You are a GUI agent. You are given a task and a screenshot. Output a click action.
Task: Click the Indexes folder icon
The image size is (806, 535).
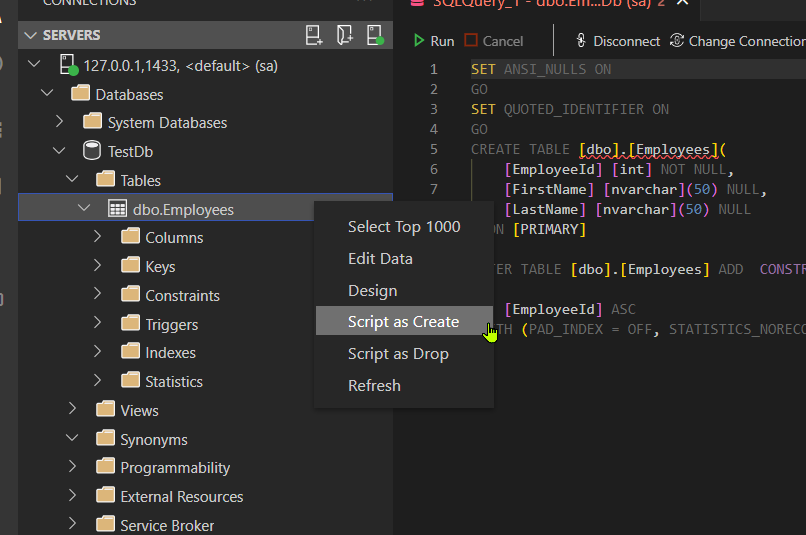131,352
